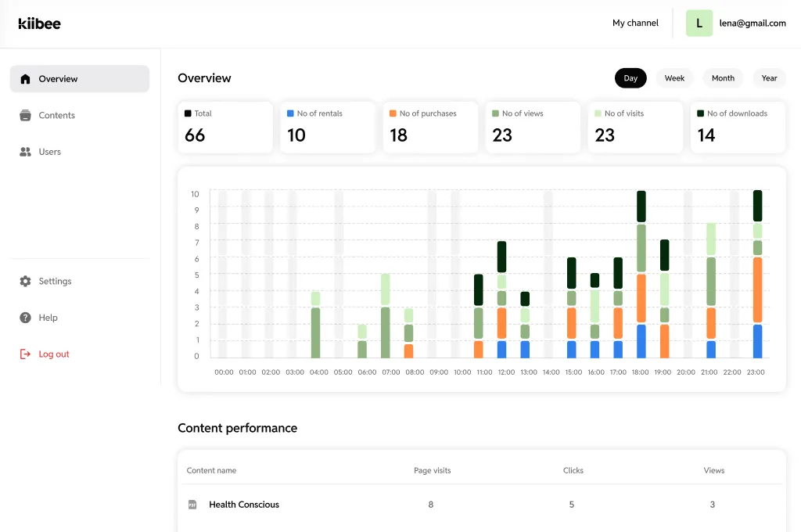Click the Overview page heading

204,78
